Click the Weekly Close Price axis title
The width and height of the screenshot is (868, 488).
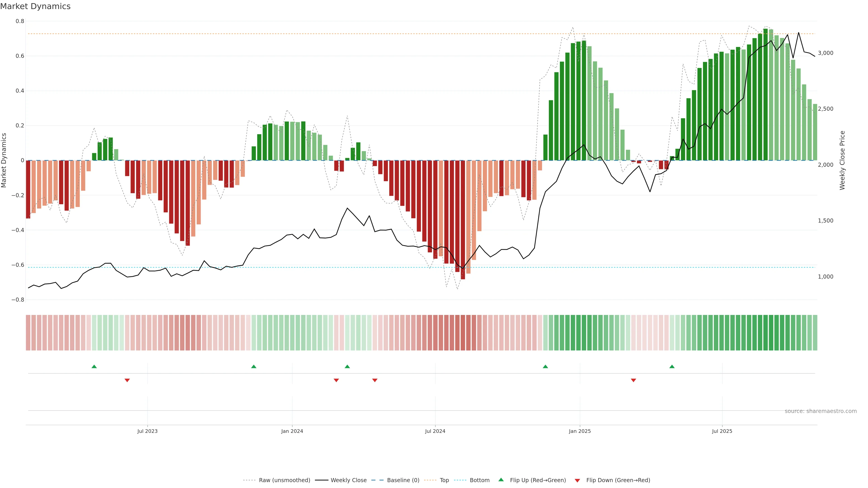842,160
